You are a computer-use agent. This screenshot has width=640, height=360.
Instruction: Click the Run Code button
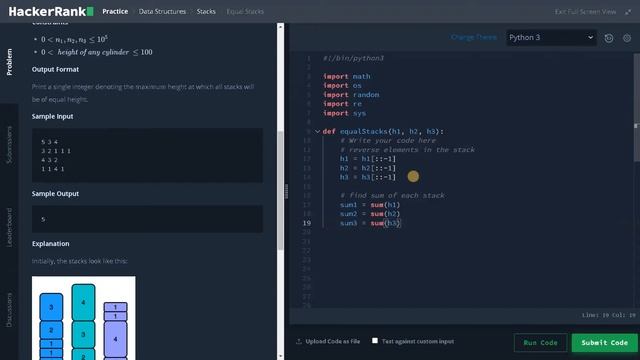pyautogui.click(x=540, y=342)
